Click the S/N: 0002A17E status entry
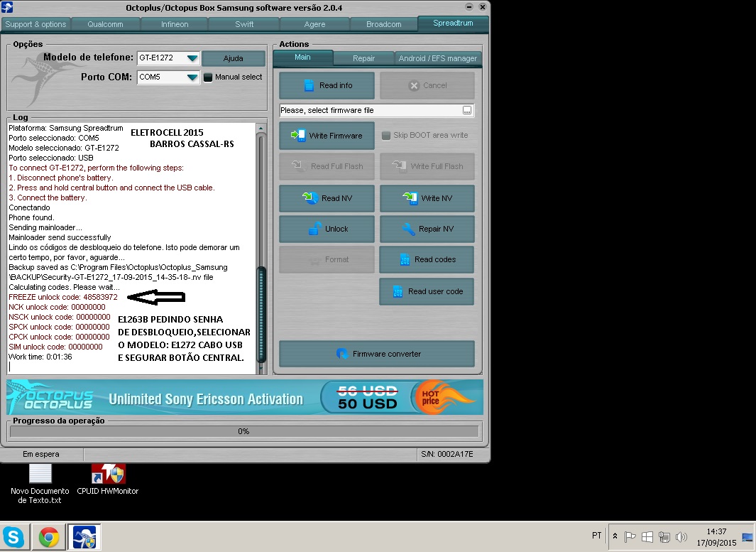756x552 pixels. point(447,454)
